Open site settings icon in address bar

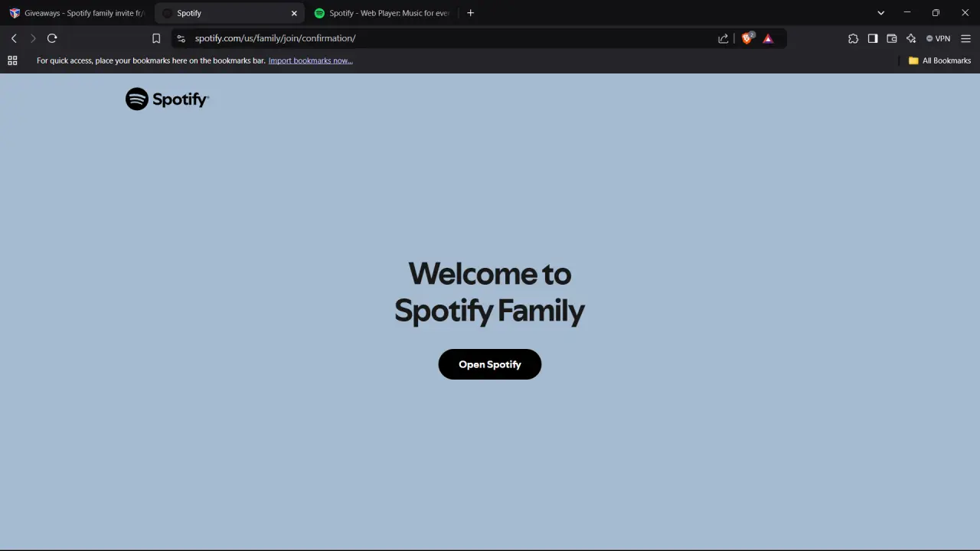181,38
